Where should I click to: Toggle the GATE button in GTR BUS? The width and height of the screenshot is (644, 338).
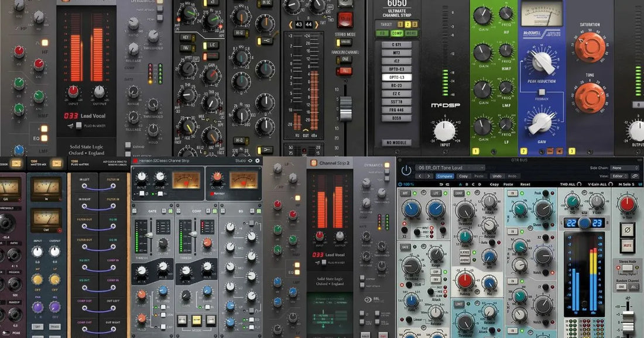(405, 247)
